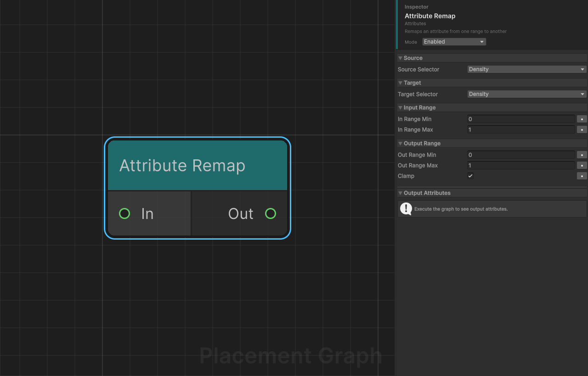Image resolution: width=588 pixels, height=376 pixels.
Task: Click the Inspector panel heading
Action: tap(417, 7)
